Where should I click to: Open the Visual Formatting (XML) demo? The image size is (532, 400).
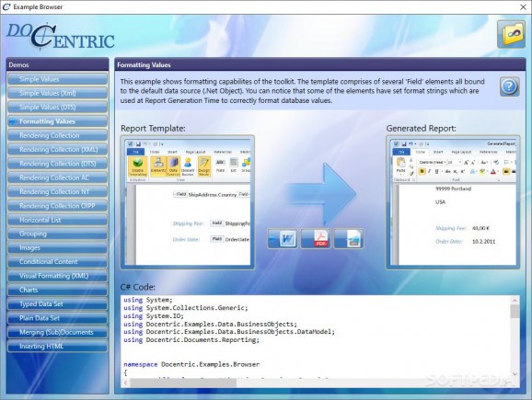[57, 276]
